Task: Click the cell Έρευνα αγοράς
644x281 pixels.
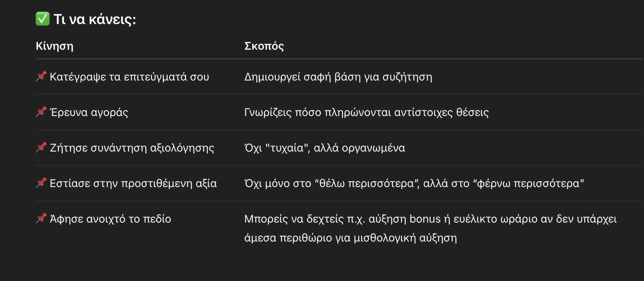Action: pyautogui.click(x=89, y=112)
